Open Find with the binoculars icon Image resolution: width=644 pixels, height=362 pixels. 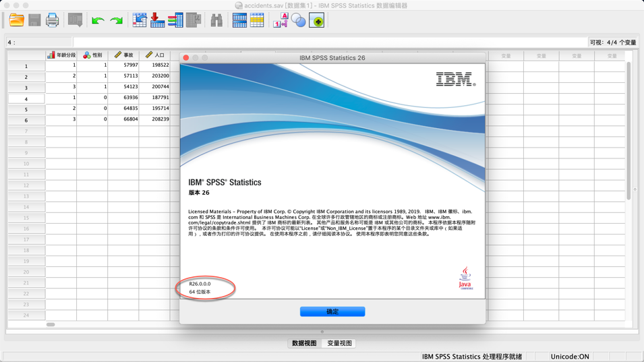coord(216,20)
